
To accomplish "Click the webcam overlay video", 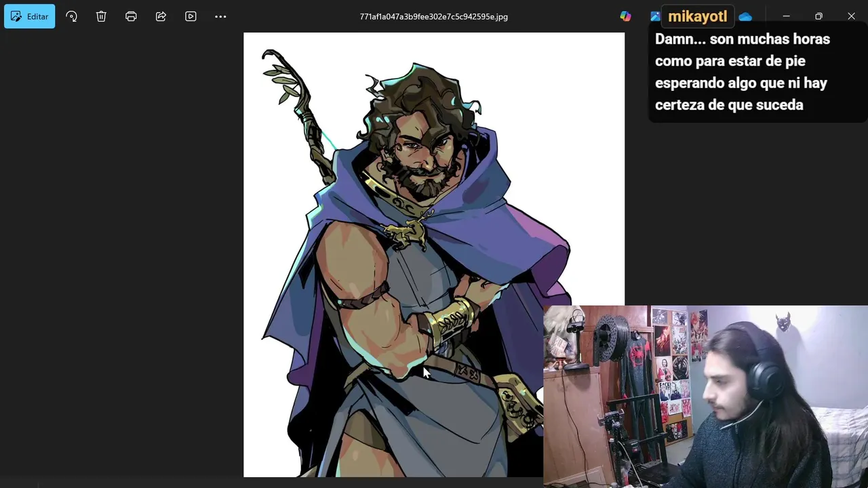I will (705, 396).
